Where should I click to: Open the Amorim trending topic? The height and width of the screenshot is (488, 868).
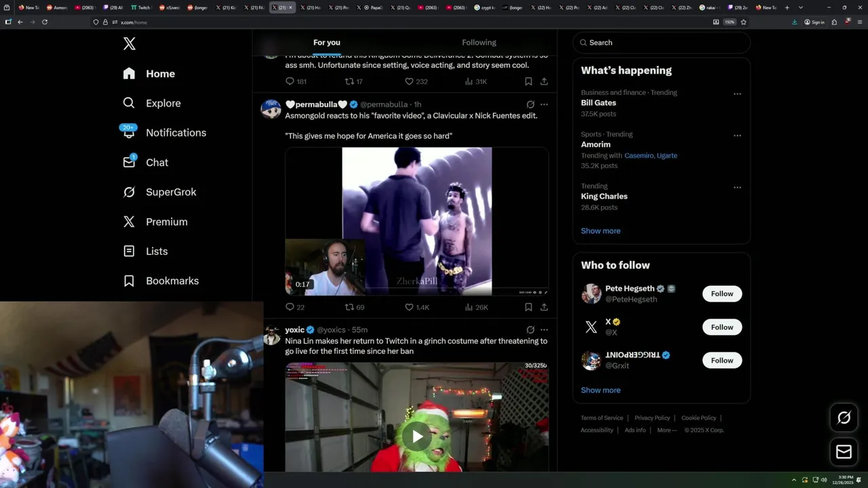click(x=596, y=144)
